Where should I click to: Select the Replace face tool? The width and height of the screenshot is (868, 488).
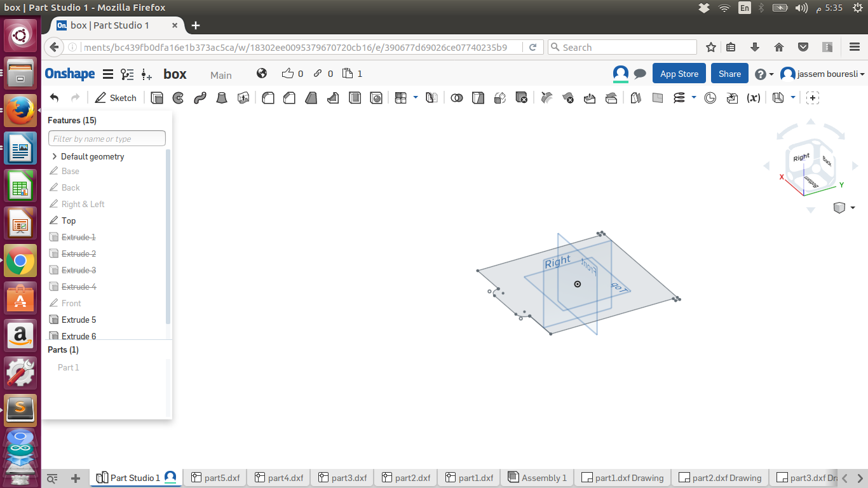tap(611, 98)
